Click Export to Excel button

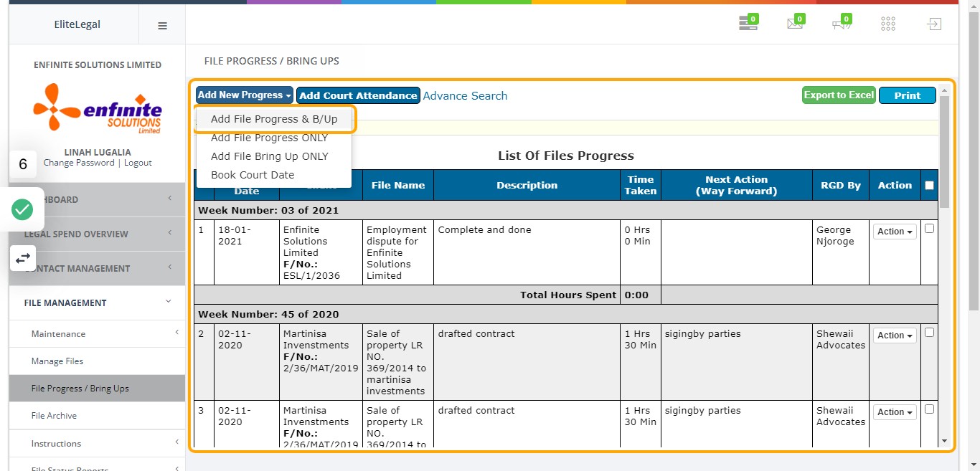coord(839,95)
